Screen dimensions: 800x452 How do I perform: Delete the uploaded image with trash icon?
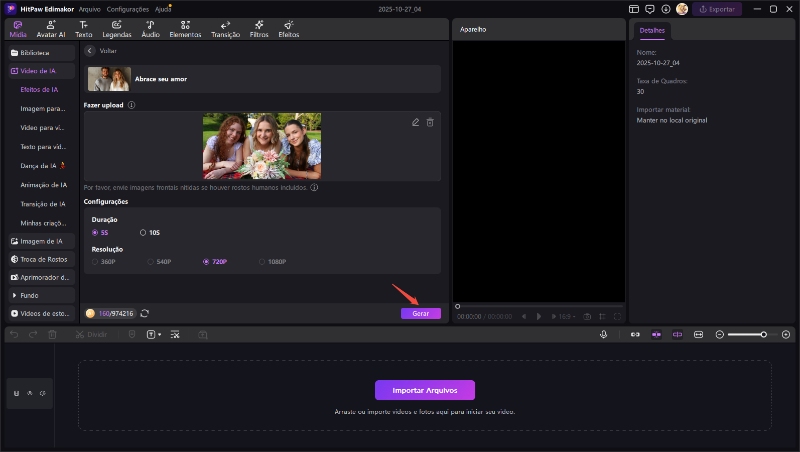click(430, 122)
